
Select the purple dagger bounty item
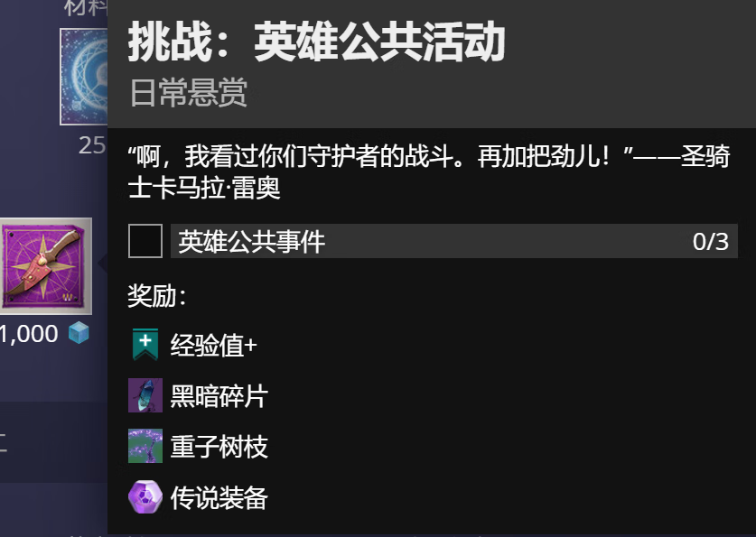coord(46,266)
